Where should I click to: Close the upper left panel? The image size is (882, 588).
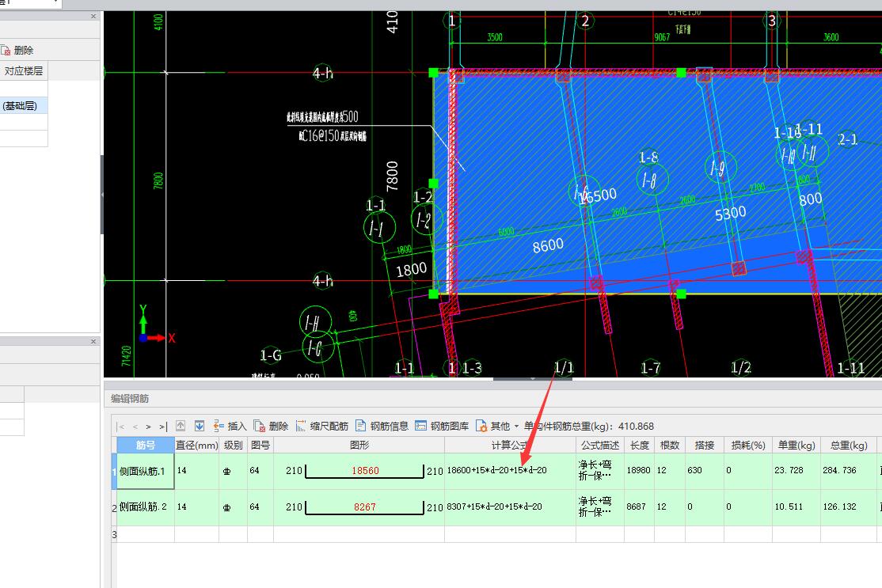click(93, 17)
